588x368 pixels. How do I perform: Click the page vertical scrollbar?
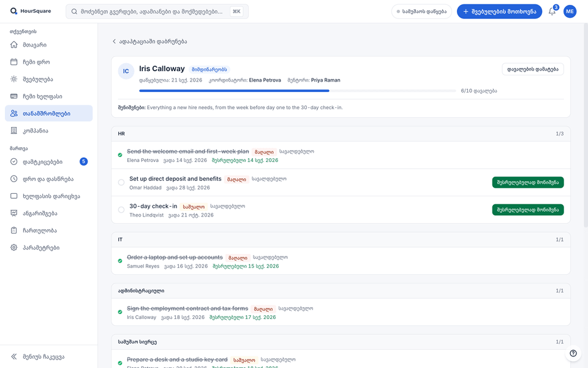point(586,124)
